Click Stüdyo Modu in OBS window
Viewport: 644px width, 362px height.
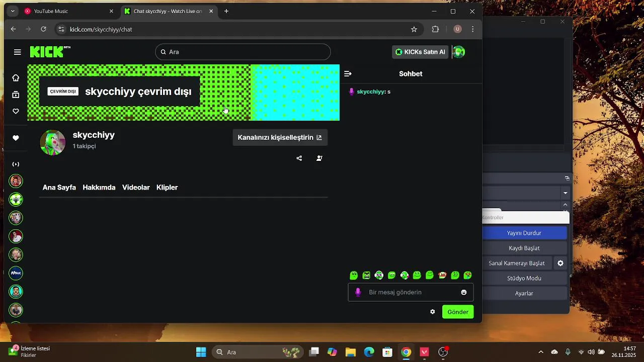coord(524,278)
